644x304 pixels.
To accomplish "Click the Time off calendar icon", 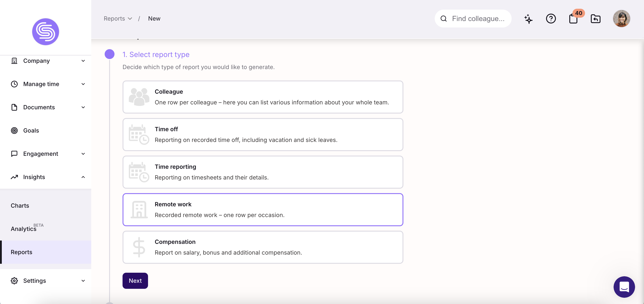I will point(139,135).
